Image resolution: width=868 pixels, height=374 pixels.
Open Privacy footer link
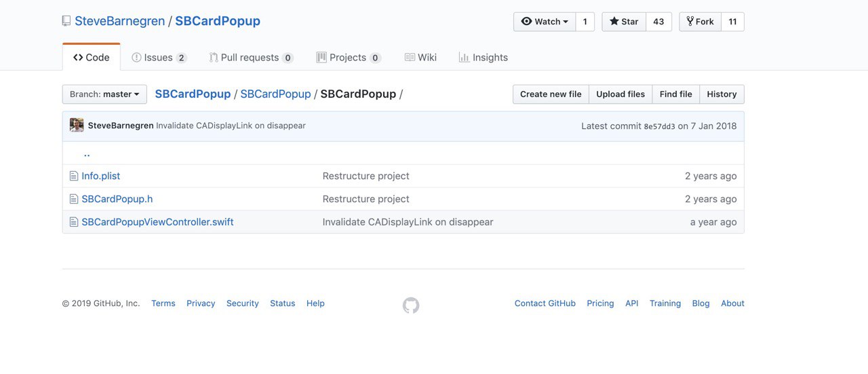click(x=201, y=303)
